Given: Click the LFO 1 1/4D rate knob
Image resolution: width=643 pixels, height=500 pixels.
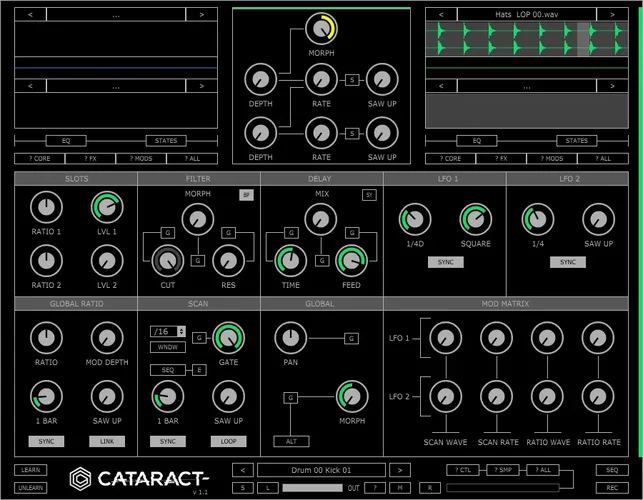Looking at the screenshot, I should (x=415, y=219).
